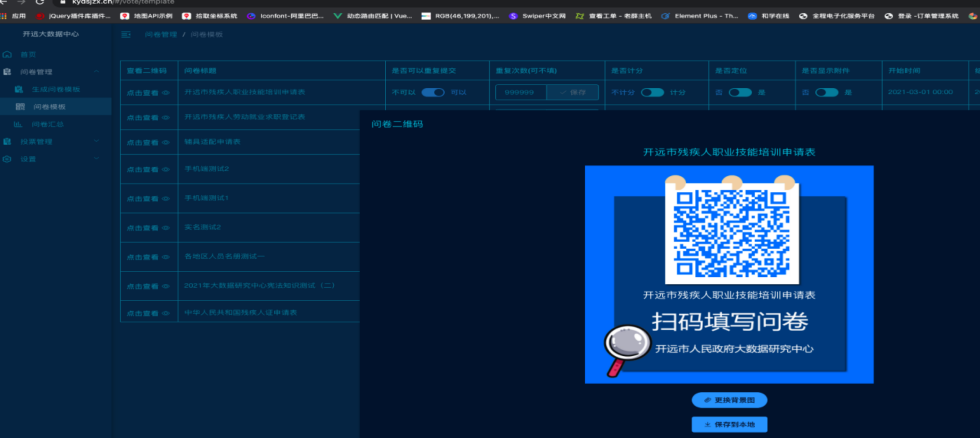
Task: Open the 和学在线 bookmark
Action: click(769, 16)
